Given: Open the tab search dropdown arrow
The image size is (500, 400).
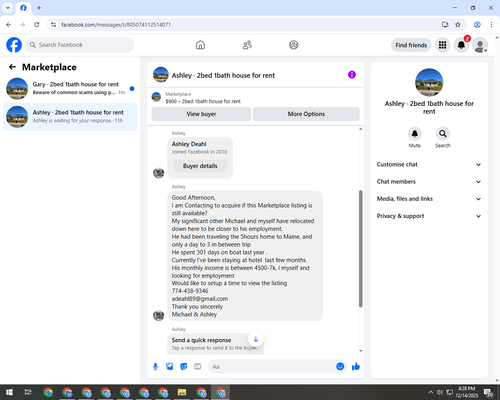Looking at the screenshot, I should pos(8,8).
